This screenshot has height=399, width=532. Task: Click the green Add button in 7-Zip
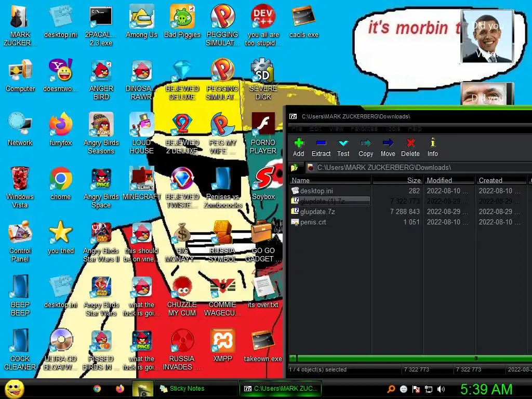tap(299, 147)
